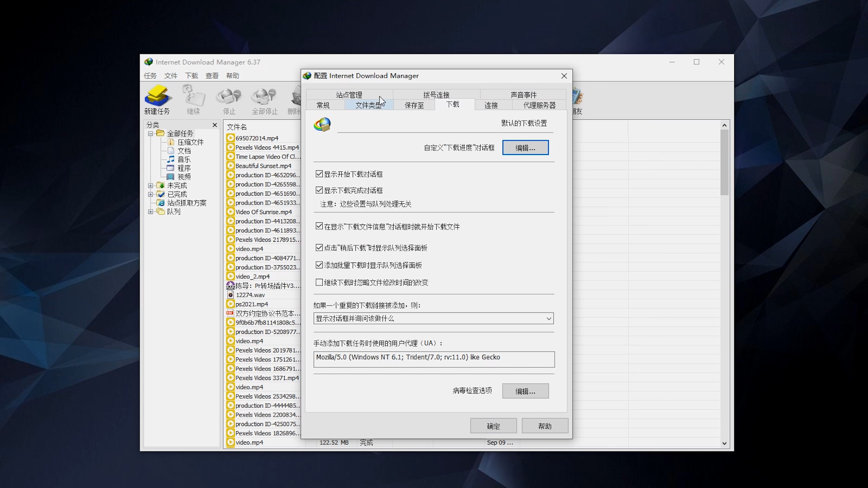Open the 帮助 menu
This screenshot has width=868, height=488.
coord(232,76)
